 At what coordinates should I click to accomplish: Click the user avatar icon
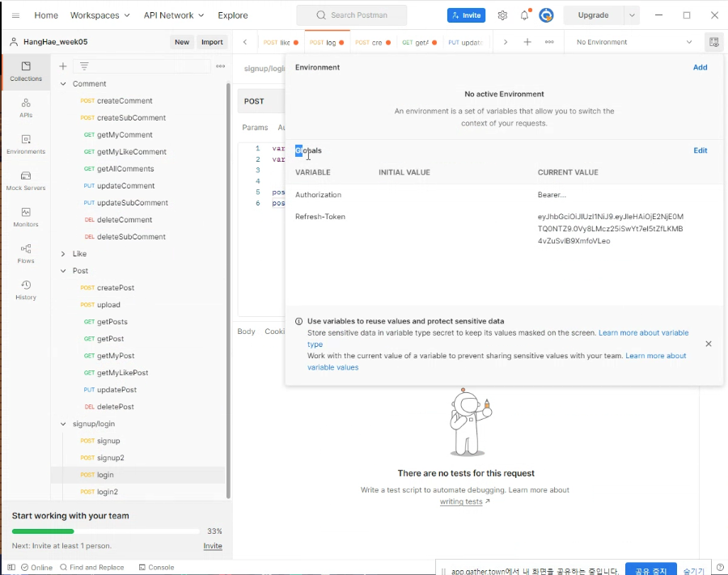546,15
